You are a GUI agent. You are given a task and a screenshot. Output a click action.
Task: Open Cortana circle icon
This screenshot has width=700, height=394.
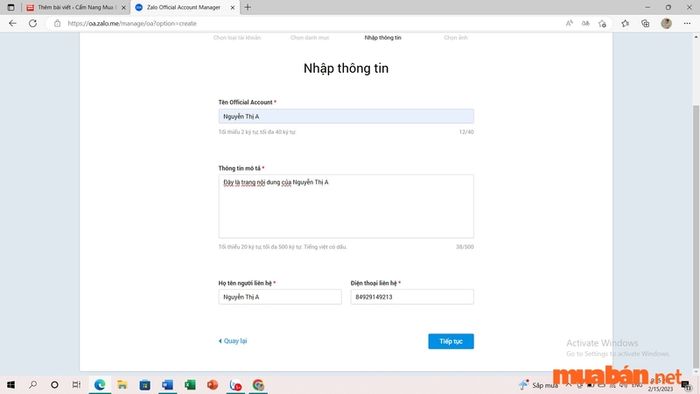[x=54, y=385]
